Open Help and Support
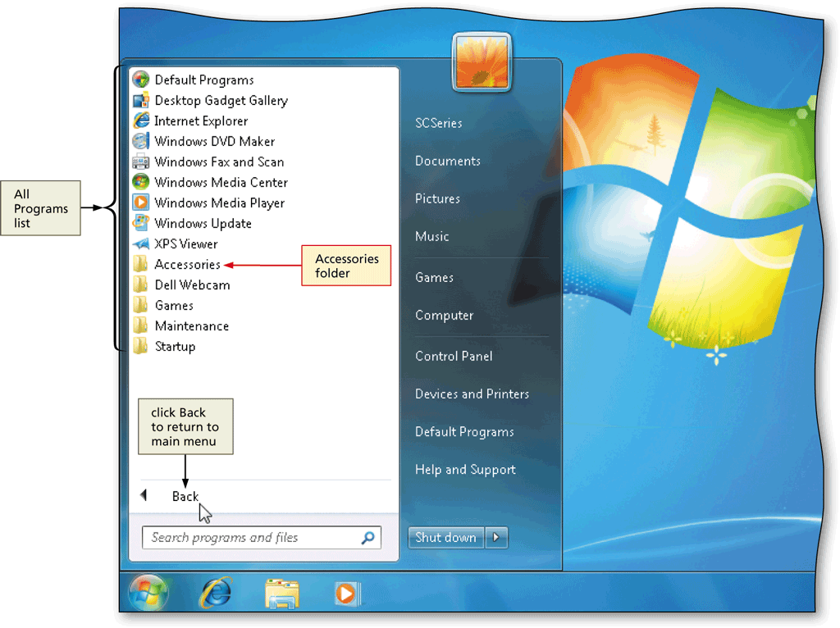Image resolution: width=840 pixels, height=628 pixels. tap(466, 470)
